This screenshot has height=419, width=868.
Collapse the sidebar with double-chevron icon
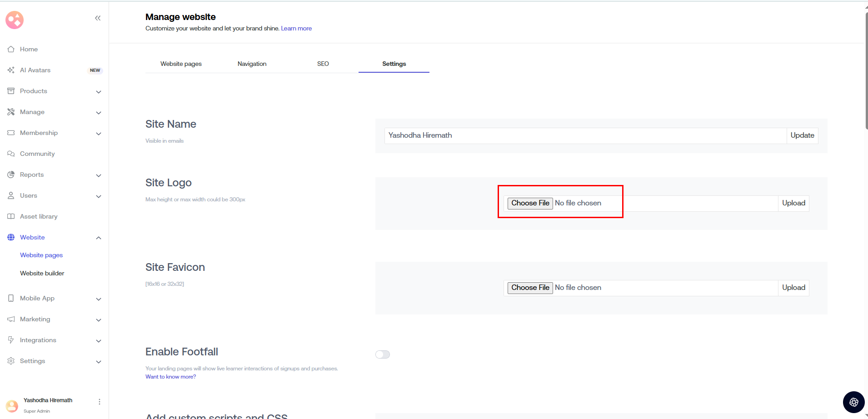coord(98,18)
